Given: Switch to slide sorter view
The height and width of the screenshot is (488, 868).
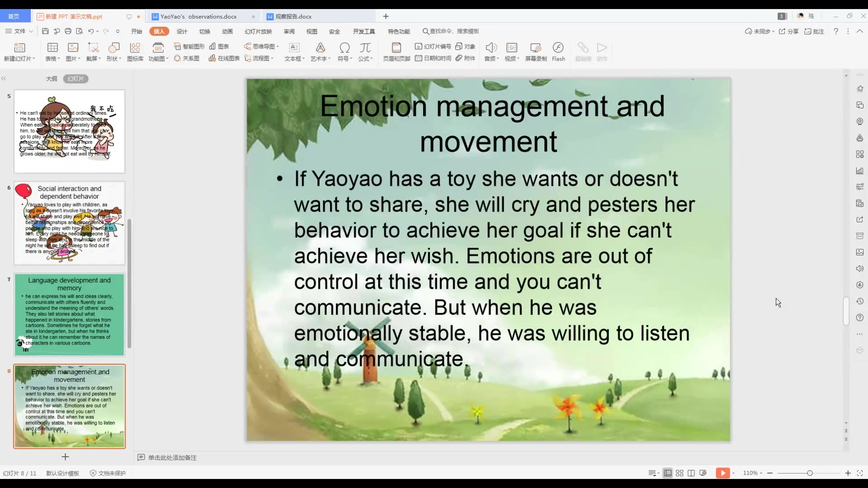Looking at the screenshot, I should [x=679, y=473].
